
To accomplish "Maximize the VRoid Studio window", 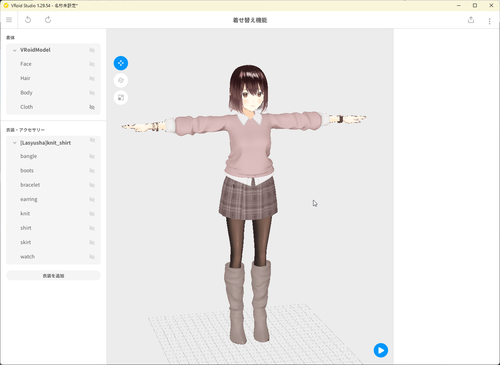I will pos(475,5).
